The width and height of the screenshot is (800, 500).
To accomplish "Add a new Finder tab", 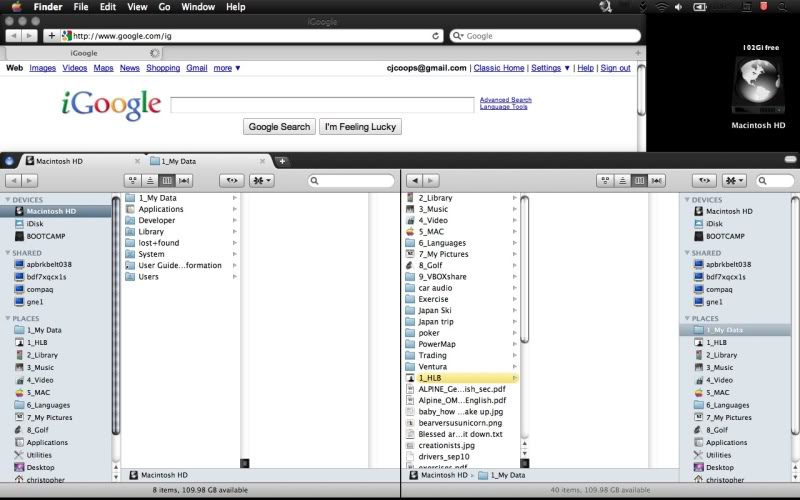I will pyautogui.click(x=282, y=161).
